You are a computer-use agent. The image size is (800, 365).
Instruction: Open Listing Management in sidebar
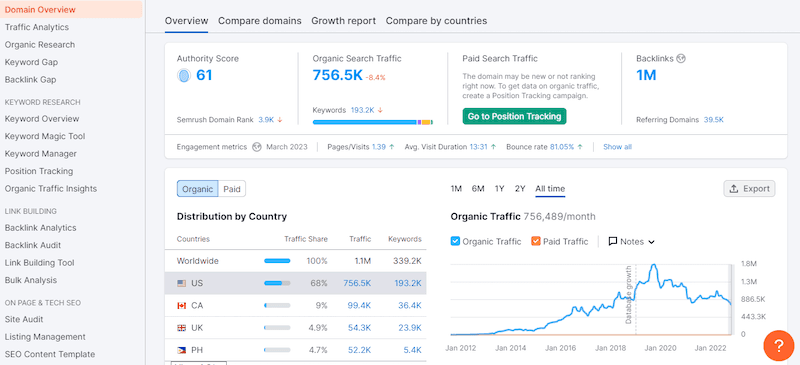point(45,336)
